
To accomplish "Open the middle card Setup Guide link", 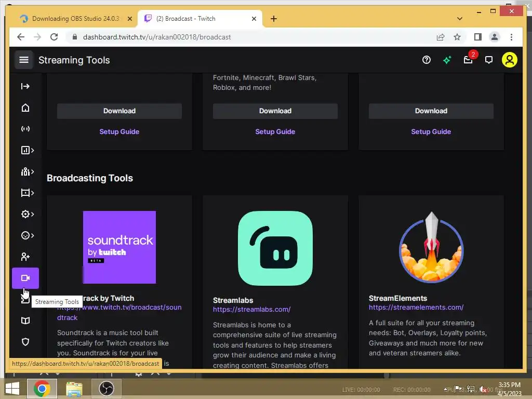I will [275, 131].
